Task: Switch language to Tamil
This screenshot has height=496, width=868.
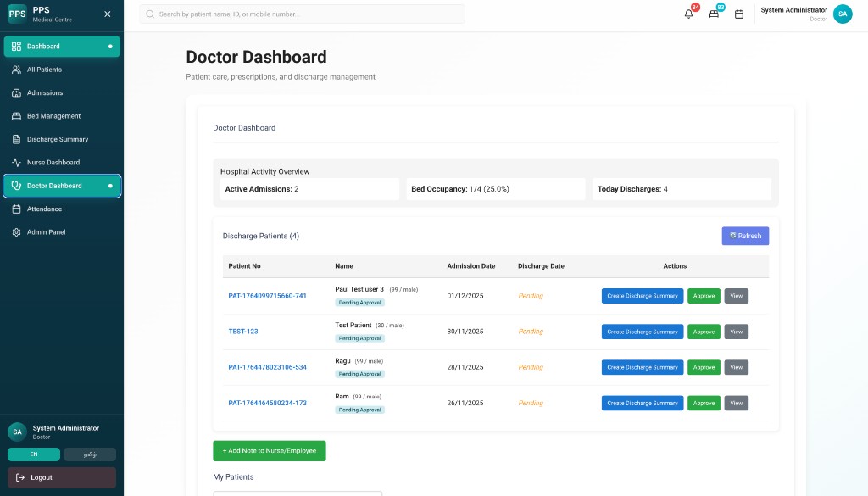Action: (90, 454)
